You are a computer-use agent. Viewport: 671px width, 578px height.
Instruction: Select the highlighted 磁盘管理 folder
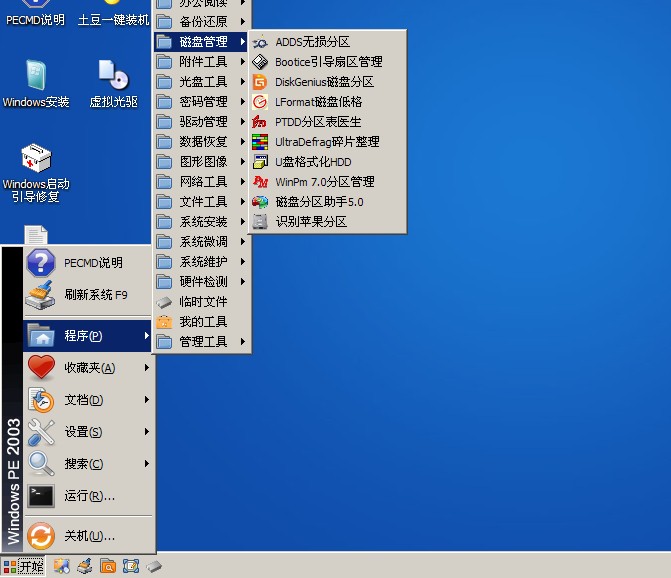202,42
